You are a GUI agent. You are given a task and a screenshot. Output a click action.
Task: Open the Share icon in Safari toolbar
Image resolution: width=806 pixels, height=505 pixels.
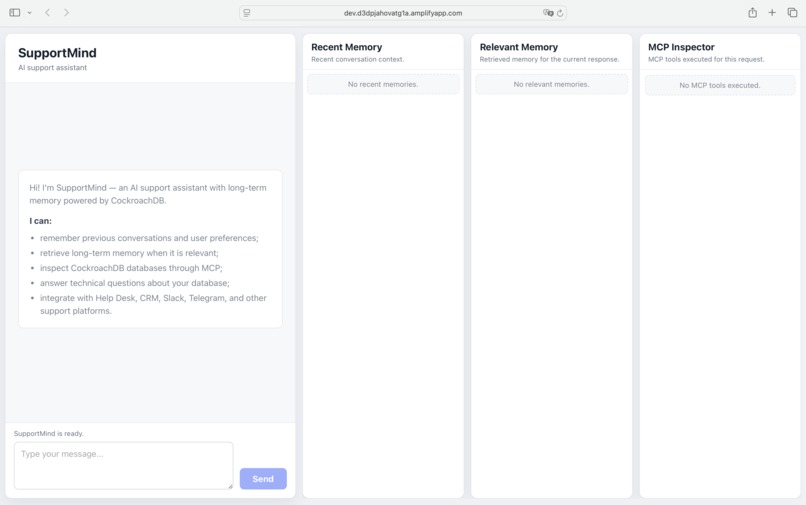tap(753, 12)
